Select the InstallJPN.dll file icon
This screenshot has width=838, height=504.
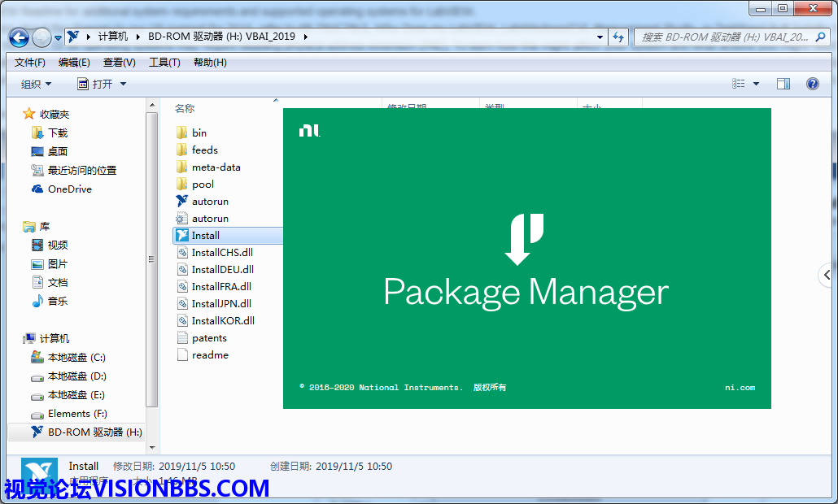(182, 303)
